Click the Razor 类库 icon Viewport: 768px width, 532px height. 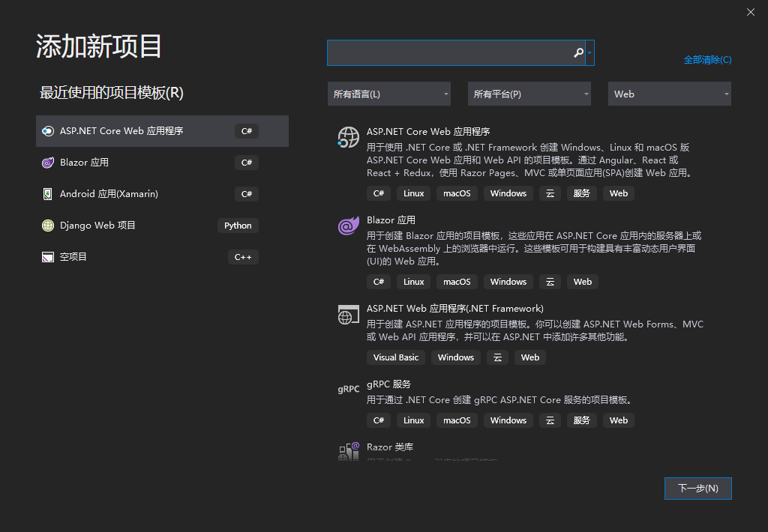tap(348, 451)
